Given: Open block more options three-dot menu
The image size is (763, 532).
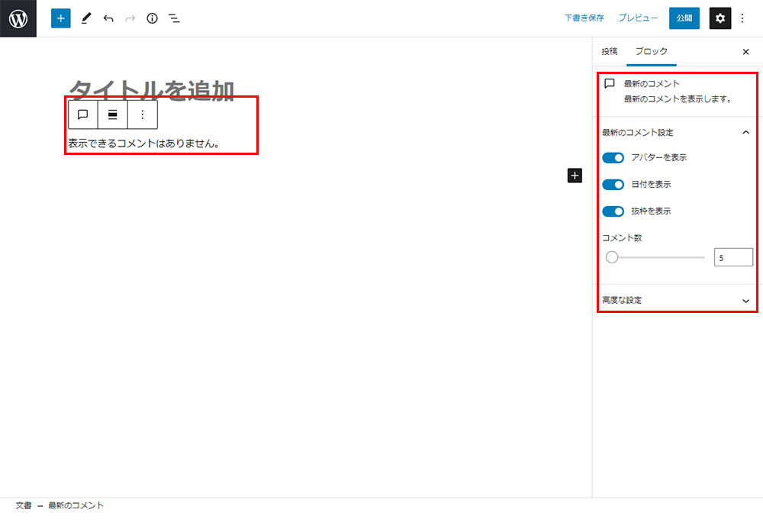Looking at the screenshot, I should click(x=142, y=114).
